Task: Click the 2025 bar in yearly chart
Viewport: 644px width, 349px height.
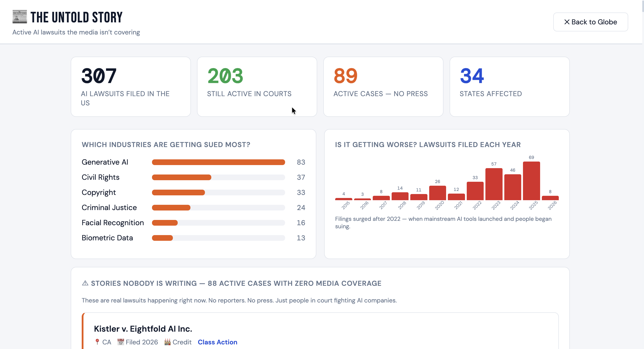Action: (x=531, y=181)
